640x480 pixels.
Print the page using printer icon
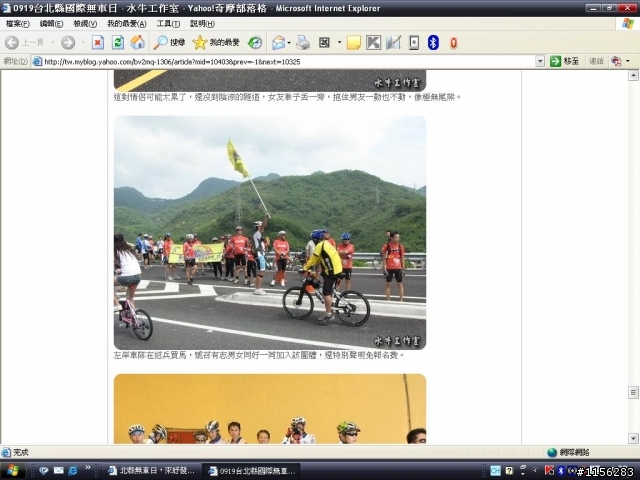(x=303, y=42)
